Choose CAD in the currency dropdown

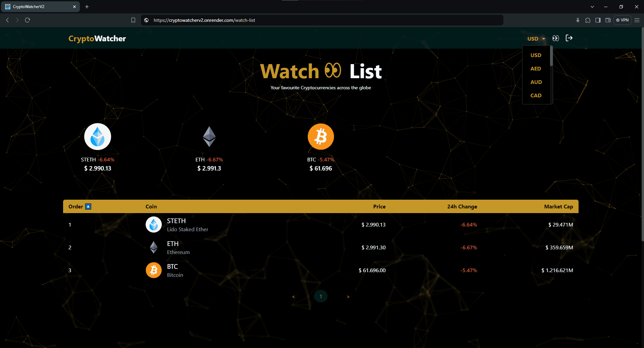click(x=536, y=95)
